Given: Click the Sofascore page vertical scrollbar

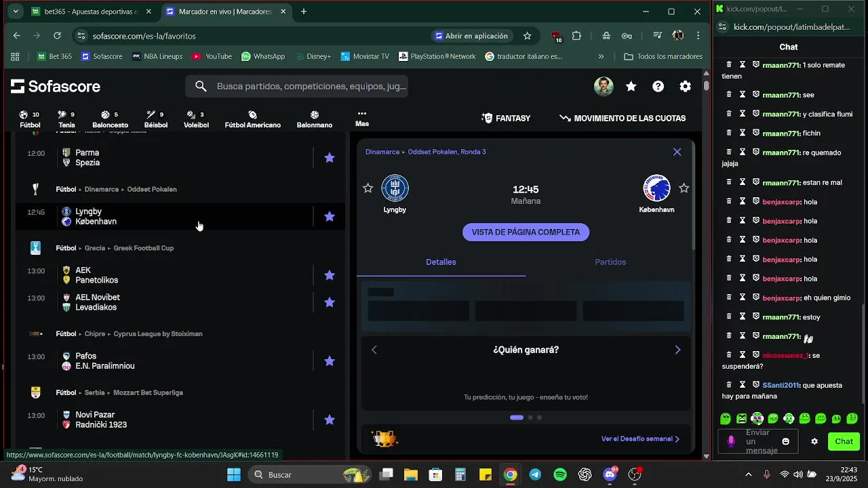Looking at the screenshot, I should (x=706, y=86).
